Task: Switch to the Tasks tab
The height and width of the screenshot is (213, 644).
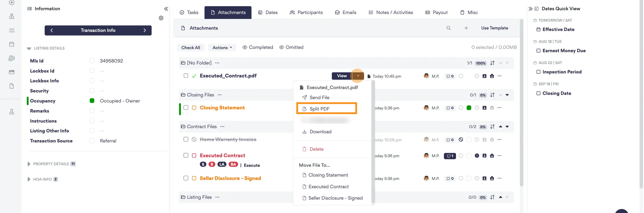Action: (x=189, y=13)
